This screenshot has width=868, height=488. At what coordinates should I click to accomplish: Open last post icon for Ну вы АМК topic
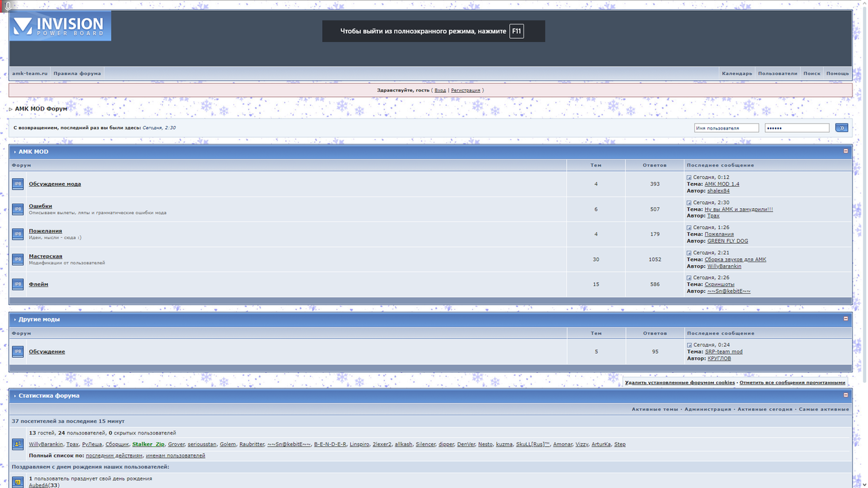pos(689,203)
